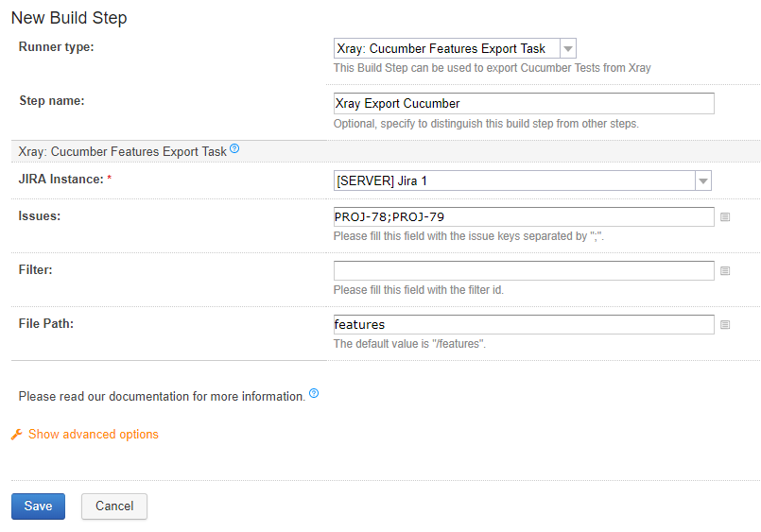Click the File Path field containing features
This screenshot has width=761, height=532.
pyautogui.click(x=524, y=324)
